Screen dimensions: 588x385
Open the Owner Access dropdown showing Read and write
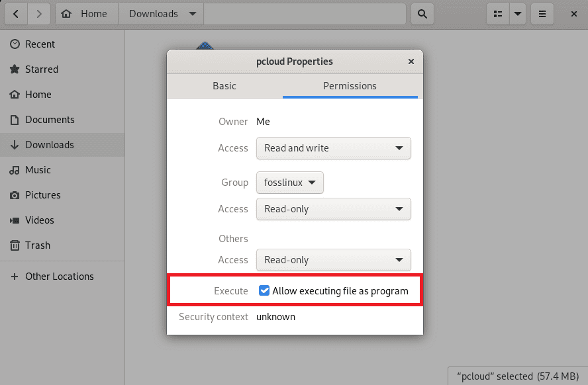333,148
